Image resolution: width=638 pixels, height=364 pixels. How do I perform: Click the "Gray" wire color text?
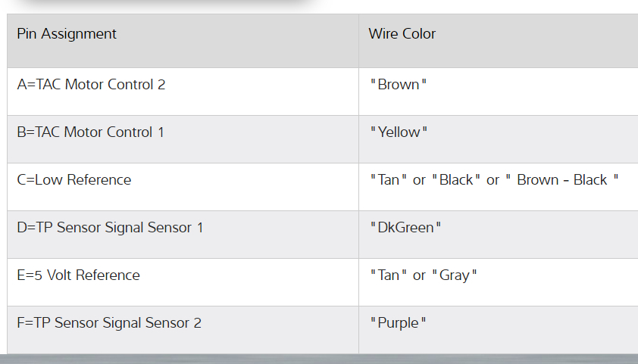(x=455, y=275)
